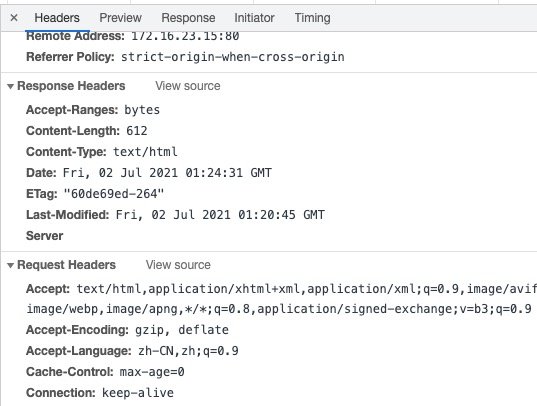
Task: Select the Connection keep-alive value
Action: click(x=138, y=393)
